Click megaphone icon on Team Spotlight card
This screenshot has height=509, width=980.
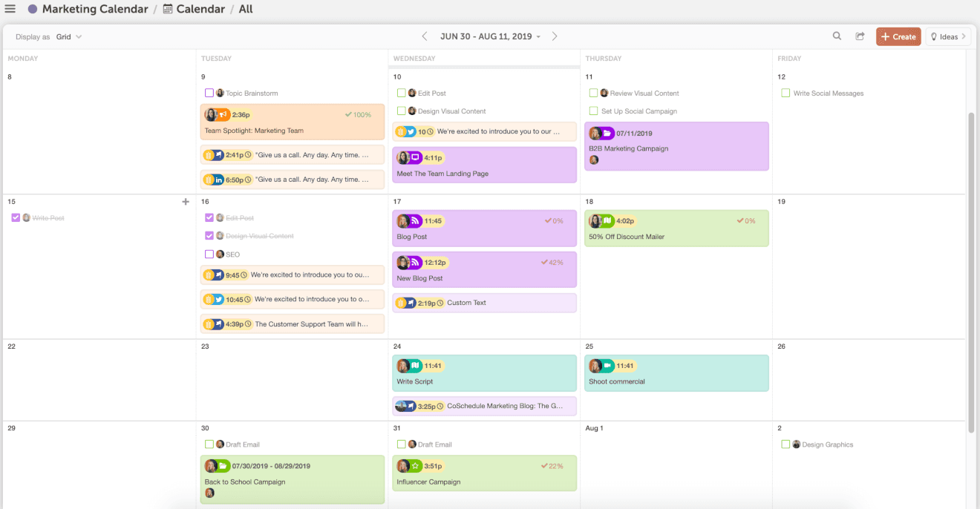[x=223, y=115]
